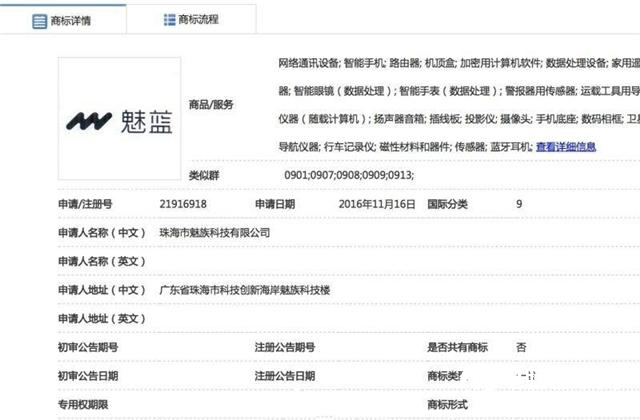
Task: Click the 商标详情 document icon
Action: click(40, 21)
